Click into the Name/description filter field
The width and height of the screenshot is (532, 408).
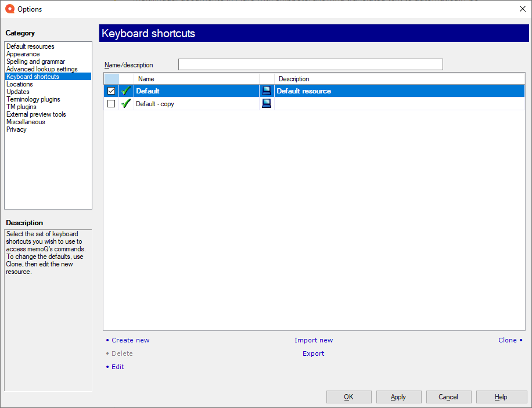(x=310, y=64)
